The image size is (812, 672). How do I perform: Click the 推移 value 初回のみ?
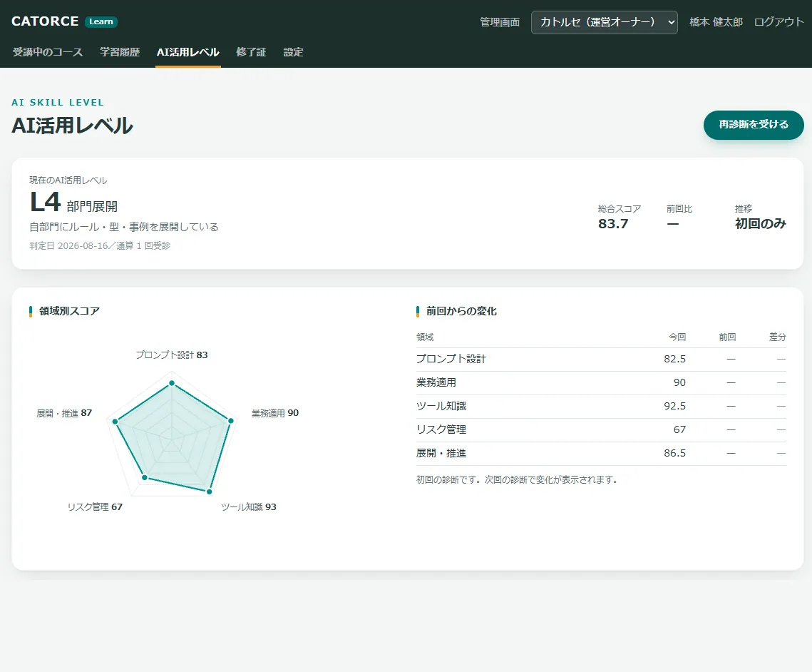coord(760,224)
